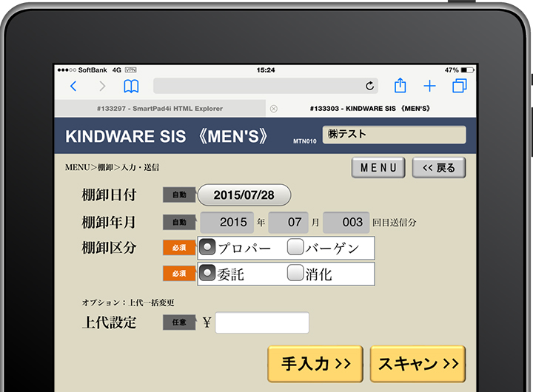The width and height of the screenshot is (533, 392).
Task: Go back with Safari back arrow
Action: [x=73, y=86]
